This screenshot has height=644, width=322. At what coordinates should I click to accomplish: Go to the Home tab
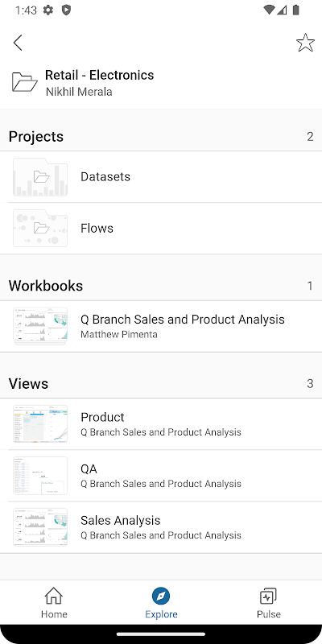tap(54, 602)
